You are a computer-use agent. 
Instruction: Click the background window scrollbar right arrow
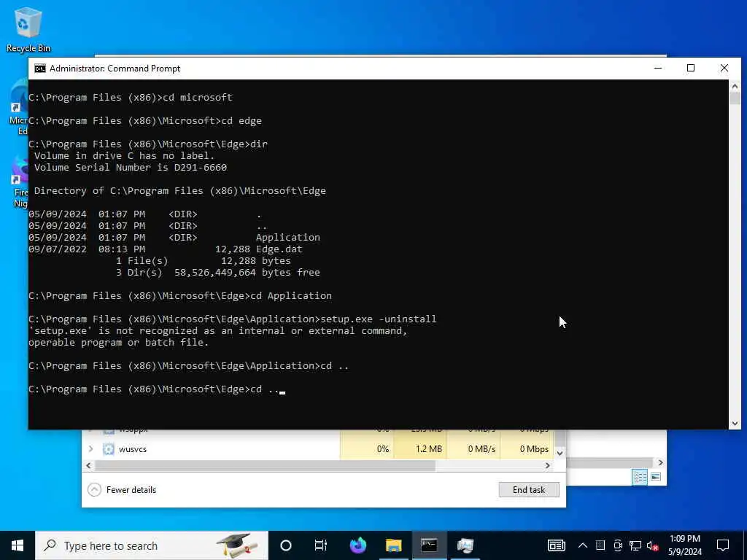[x=660, y=462]
